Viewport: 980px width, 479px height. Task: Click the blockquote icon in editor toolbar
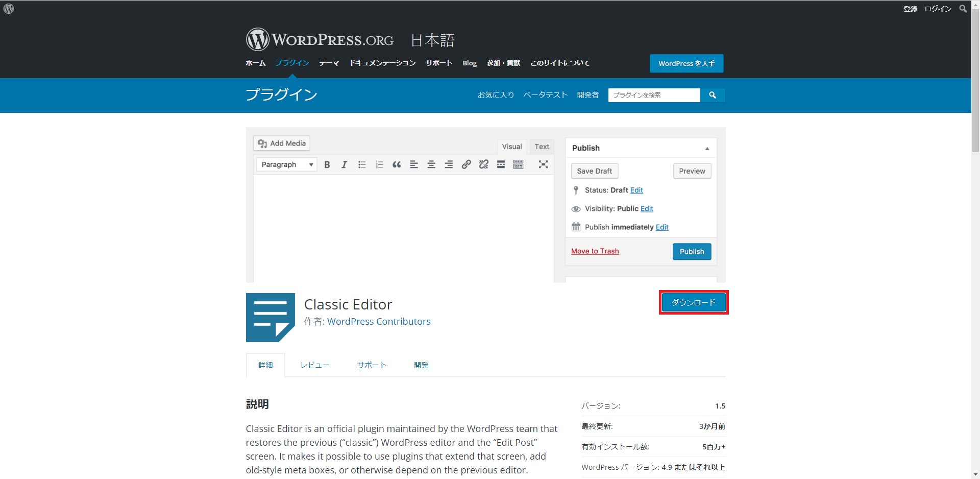[397, 164]
